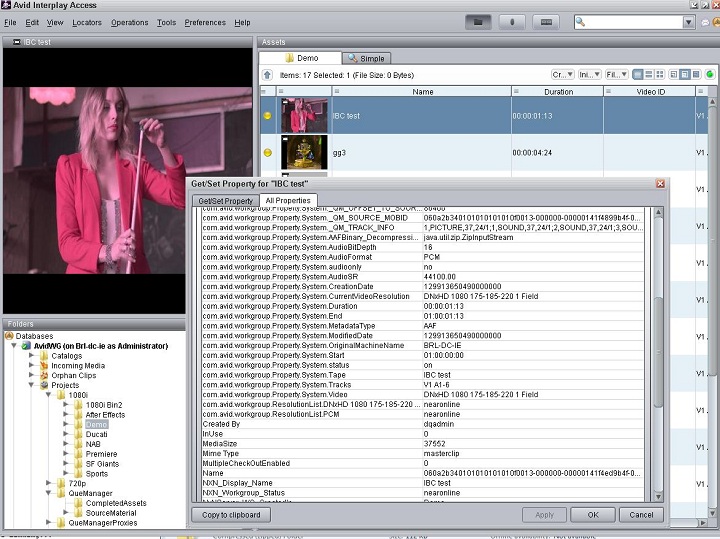Click Cancel in the property dialog
The width and height of the screenshot is (720, 539).
click(x=641, y=515)
